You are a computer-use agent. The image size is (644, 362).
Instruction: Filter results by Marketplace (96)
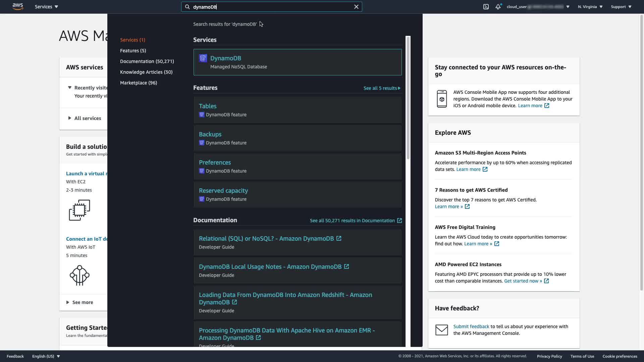click(x=138, y=83)
